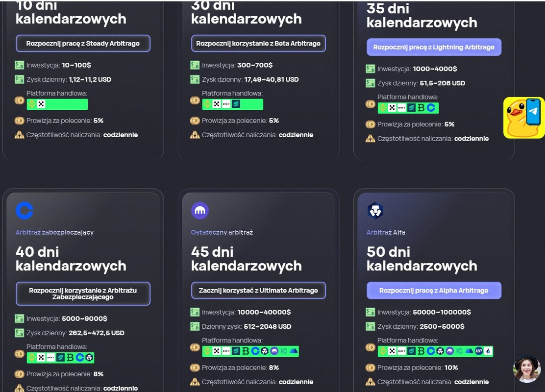545x392 pixels.
Task: Click codziennie in the 35 dni card
Action: click(x=471, y=139)
